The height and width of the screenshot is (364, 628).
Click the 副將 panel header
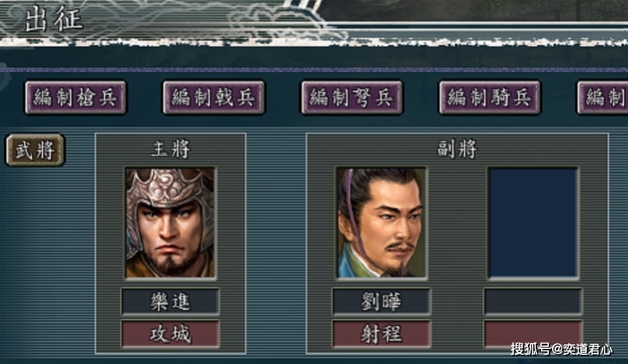click(x=457, y=149)
